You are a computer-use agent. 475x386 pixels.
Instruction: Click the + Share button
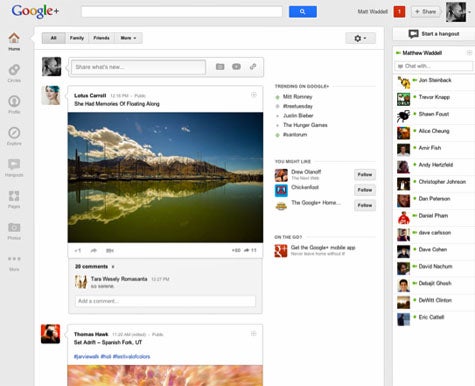point(425,12)
